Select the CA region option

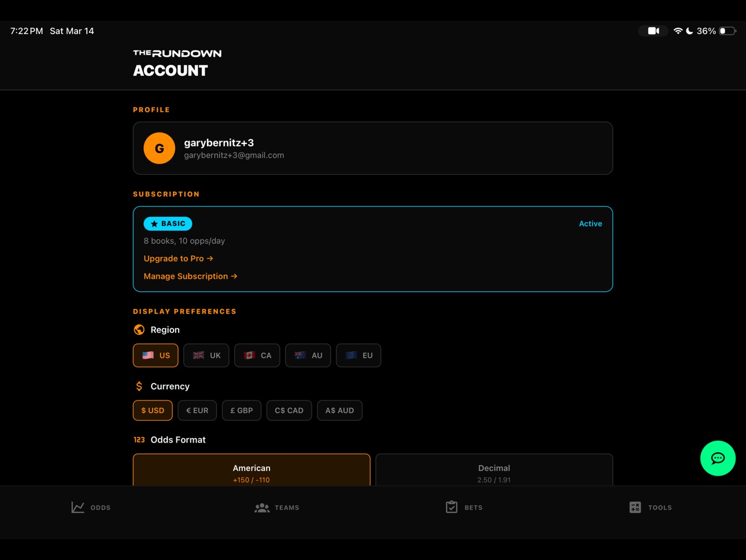point(257,355)
